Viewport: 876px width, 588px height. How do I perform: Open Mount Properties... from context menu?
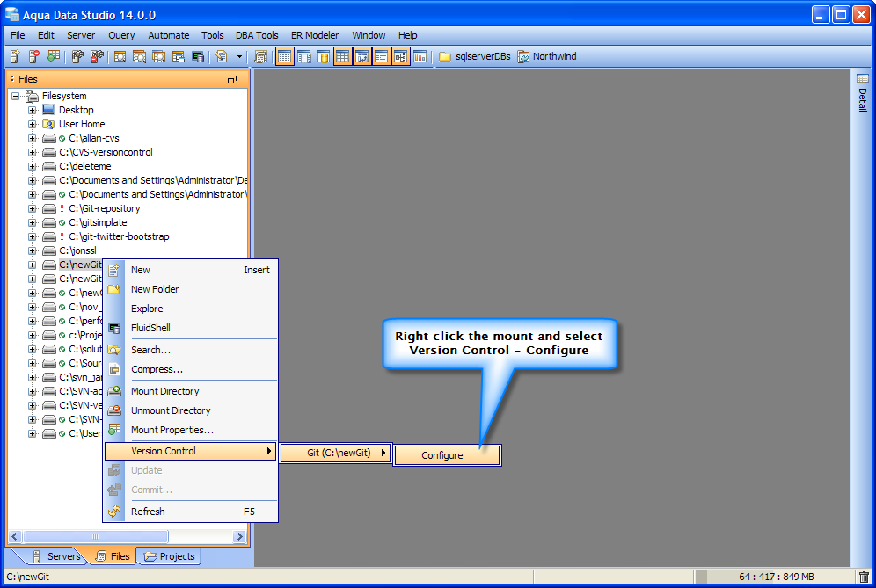[191, 430]
